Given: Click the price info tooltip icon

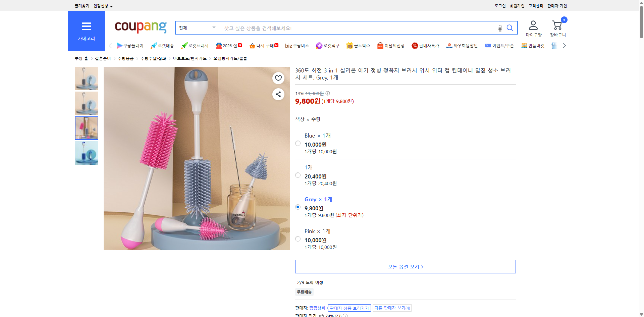Looking at the screenshot, I should point(327,94).
